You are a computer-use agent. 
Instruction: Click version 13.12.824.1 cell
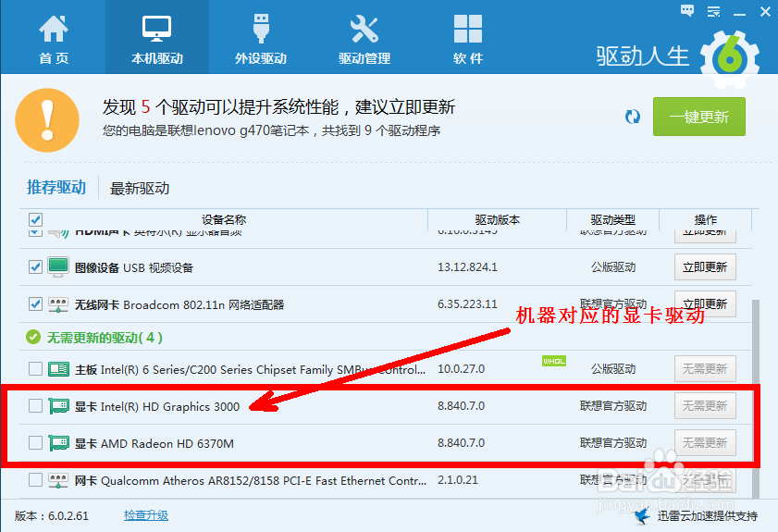pyautogui.click(x=467, y=267)
